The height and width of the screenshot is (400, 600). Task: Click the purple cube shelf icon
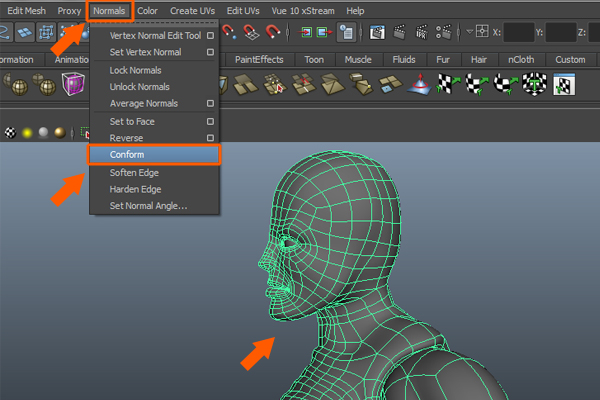tap(73, 86)
